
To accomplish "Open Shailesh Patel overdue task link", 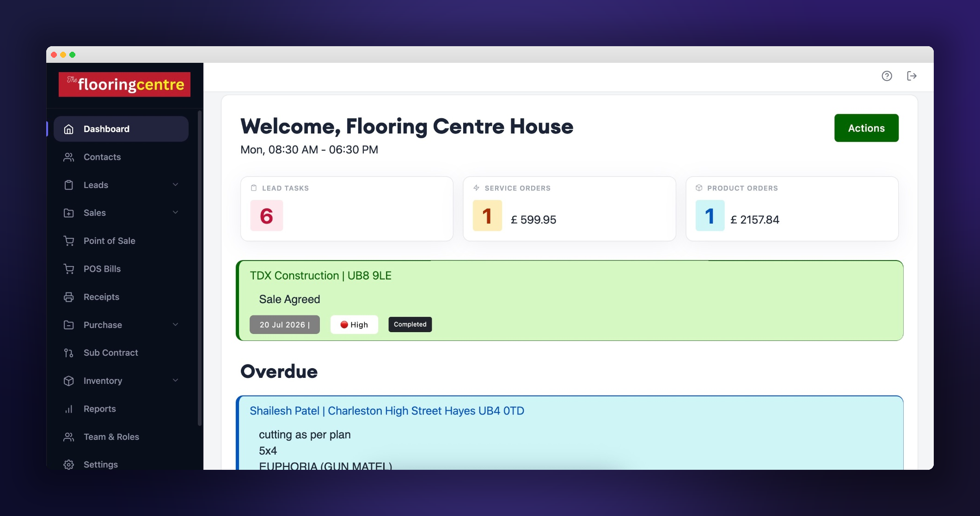I will [x=387, y=411].
